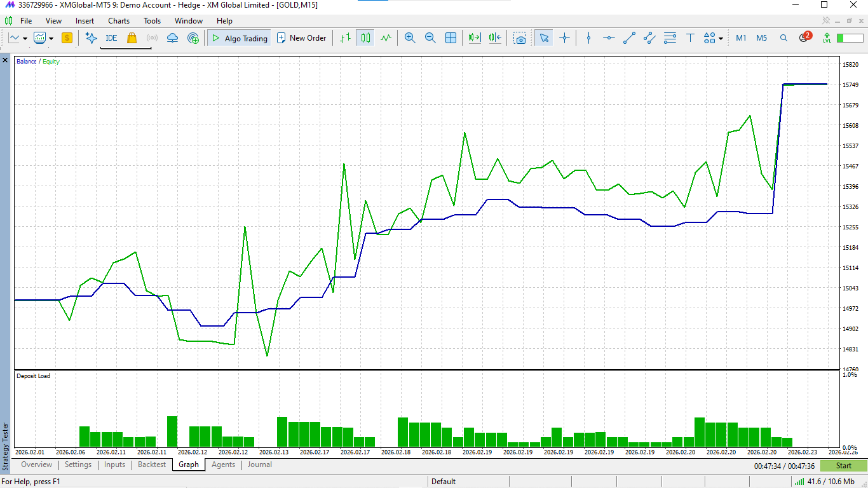Click the 00:47:34 / 00:47:36 timer
868x488 pixels.
click(784, 466)
